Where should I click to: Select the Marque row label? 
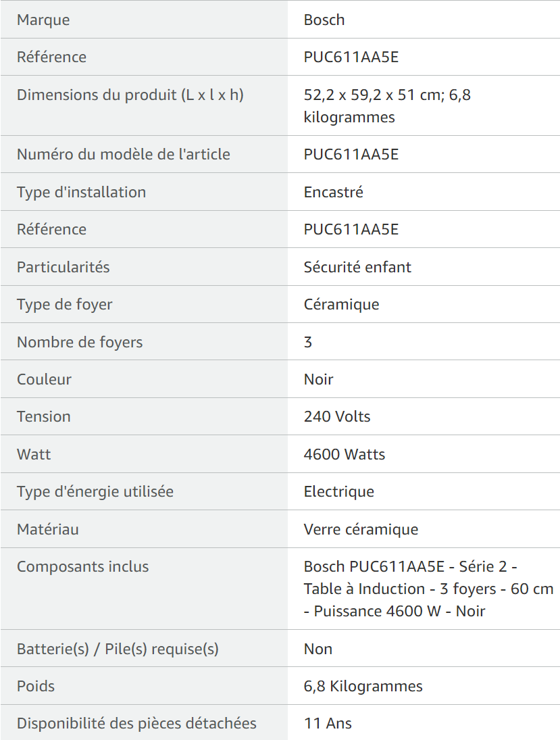43,20
